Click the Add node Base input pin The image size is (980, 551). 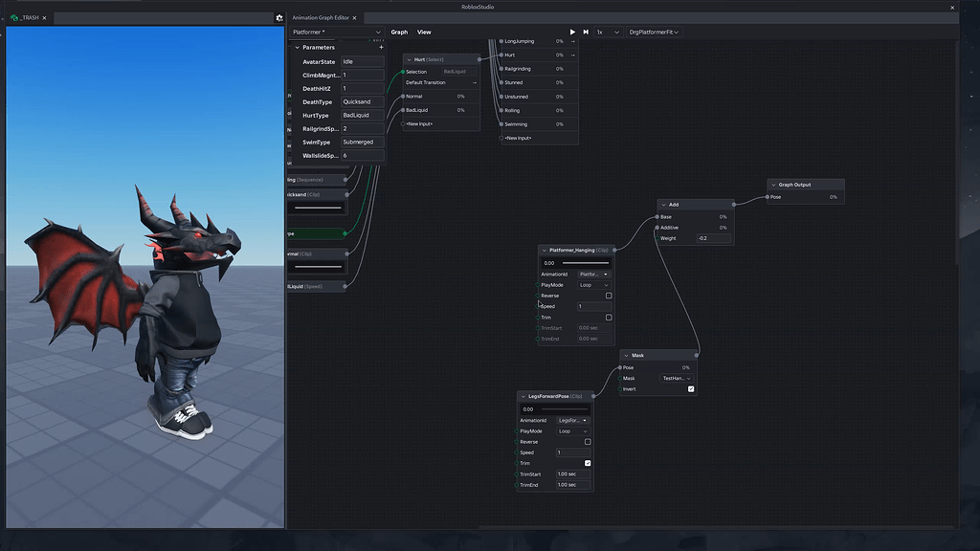(657, 217)
